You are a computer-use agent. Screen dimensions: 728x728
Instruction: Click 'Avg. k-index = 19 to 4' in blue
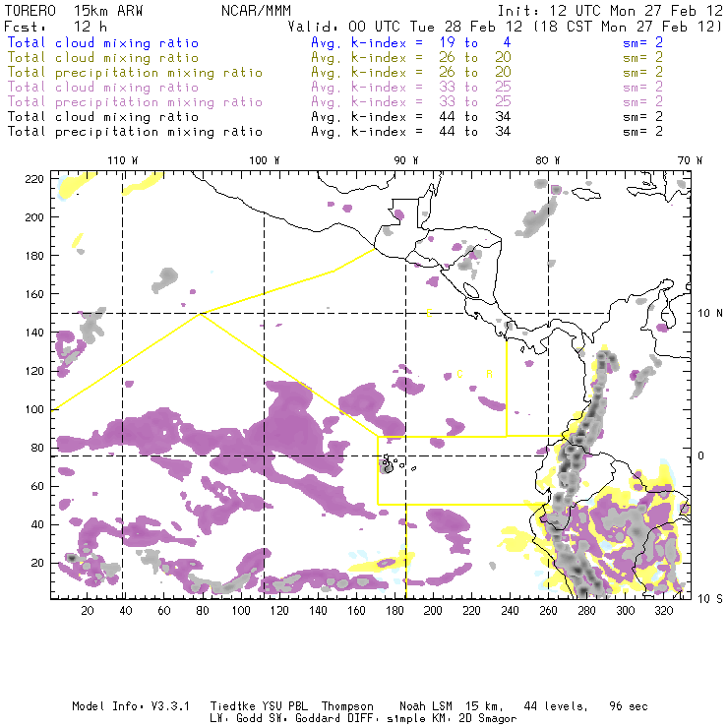(x=411, y=43)
